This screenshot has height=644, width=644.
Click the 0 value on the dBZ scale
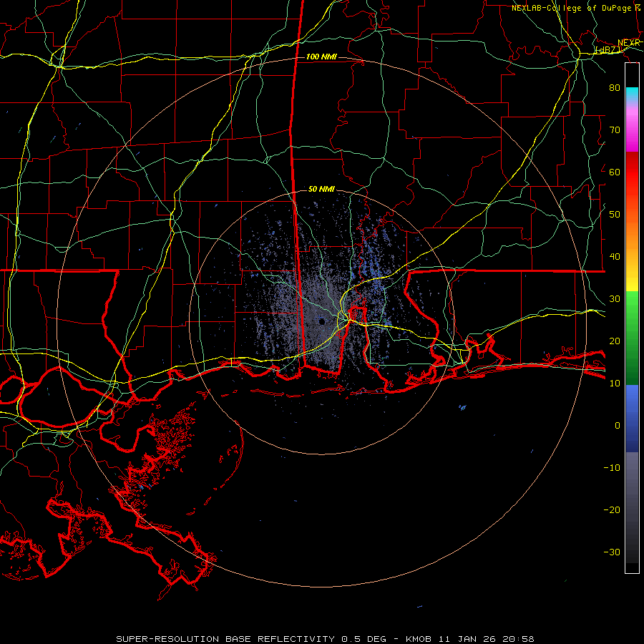(618, 426)
